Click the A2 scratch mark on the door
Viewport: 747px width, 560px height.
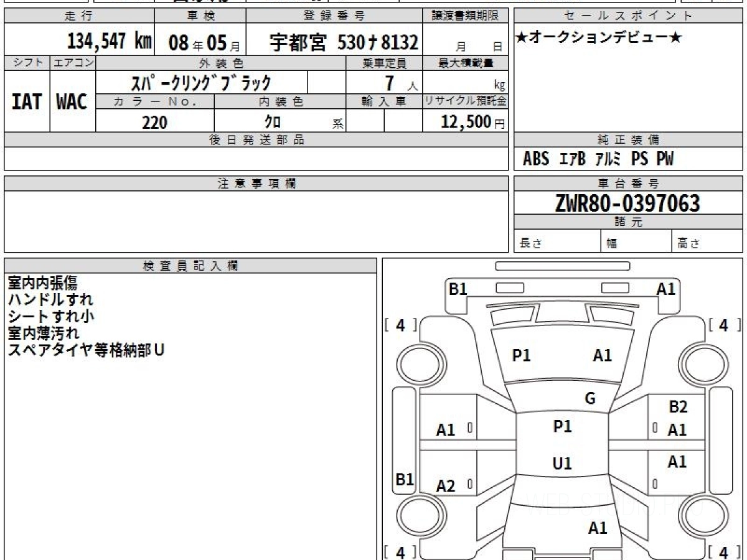[x=446, y=487]
